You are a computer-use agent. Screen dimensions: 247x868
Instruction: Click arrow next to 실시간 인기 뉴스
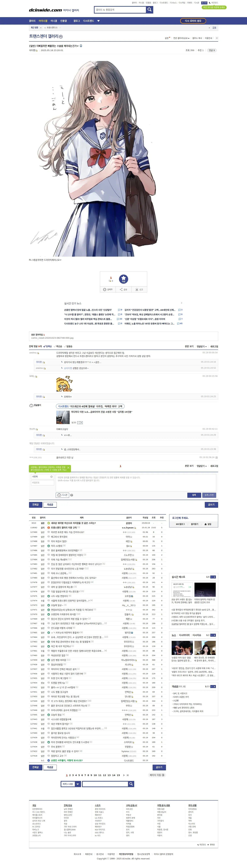(x=181, y=303)
